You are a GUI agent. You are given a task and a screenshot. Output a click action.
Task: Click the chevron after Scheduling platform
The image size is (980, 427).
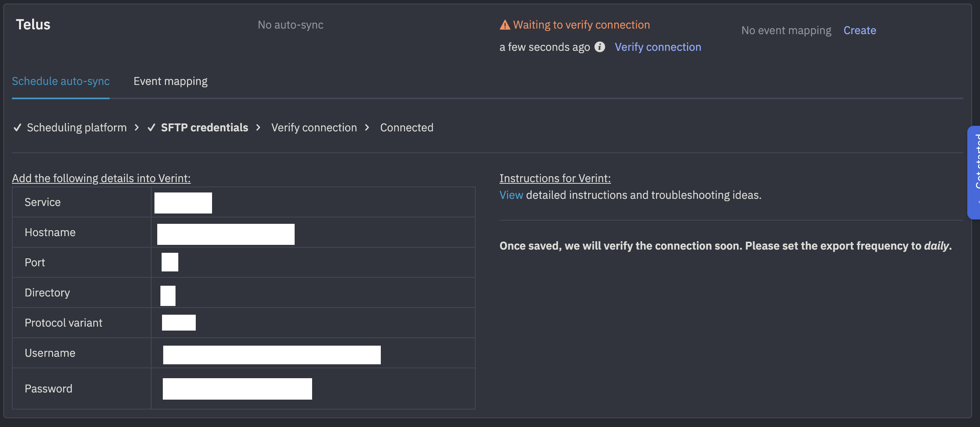click(136, 128)
